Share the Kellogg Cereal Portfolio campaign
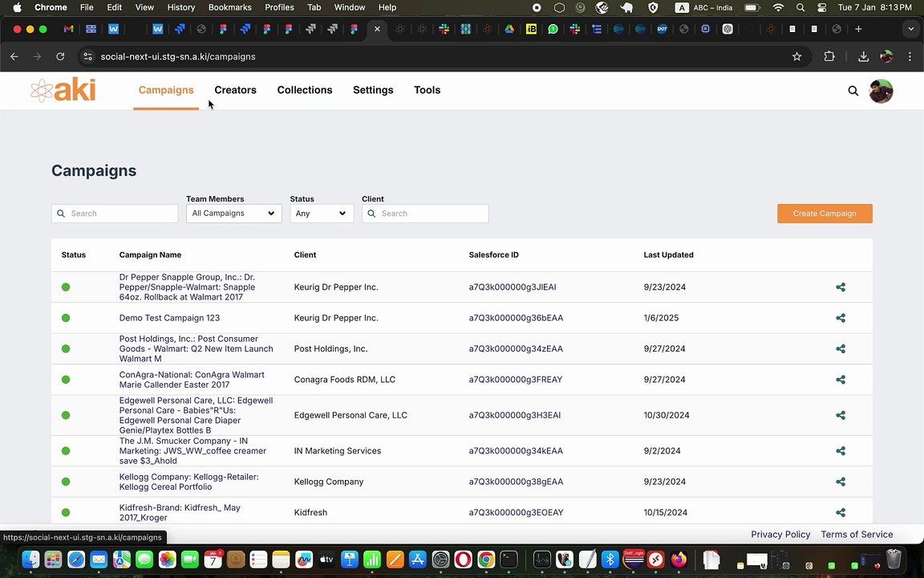Screen dimensions: 924x578 [841, 482]
